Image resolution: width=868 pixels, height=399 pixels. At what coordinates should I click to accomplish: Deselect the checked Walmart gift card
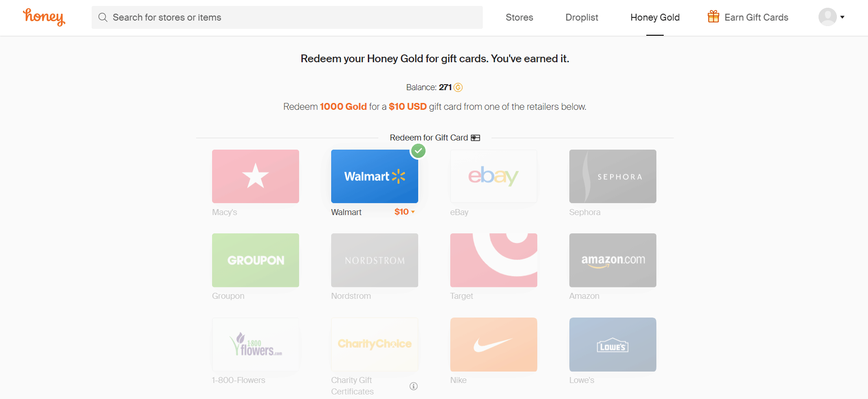pyautogui.click(x=374, y=176)
